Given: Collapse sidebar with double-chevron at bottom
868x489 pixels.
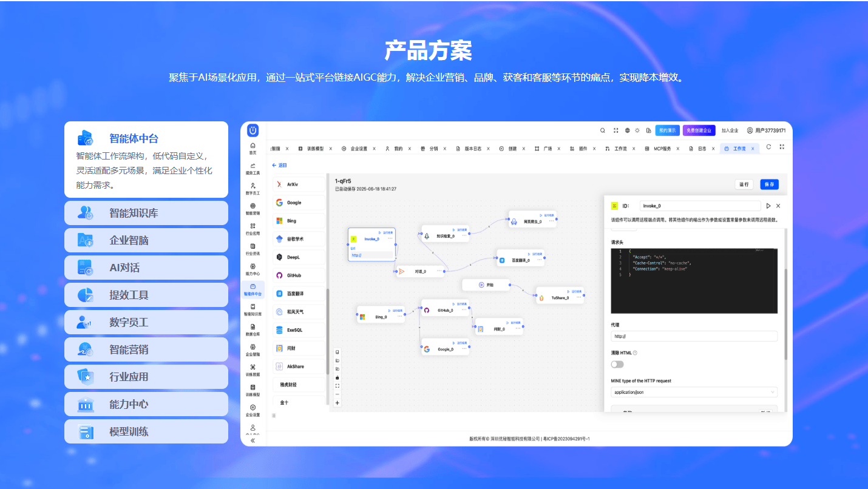Looking at the screenshot, I should tap(253, 440).
